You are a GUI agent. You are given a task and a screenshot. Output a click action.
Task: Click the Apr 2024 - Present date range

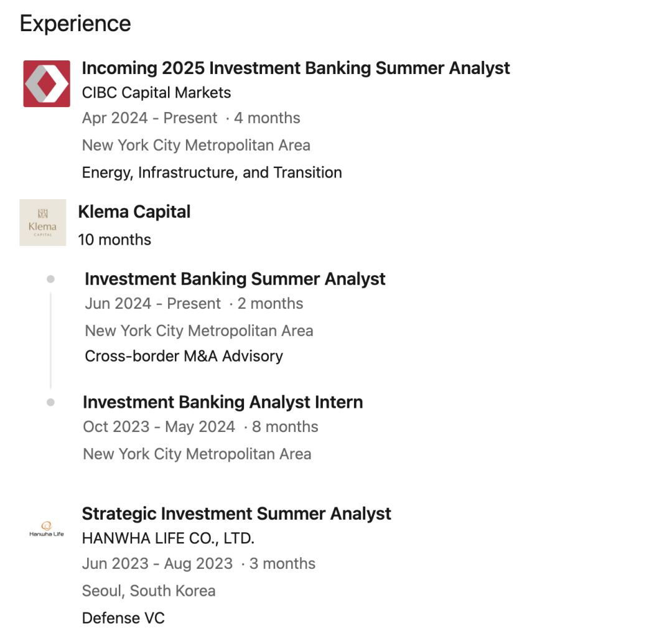click(x=149, y=118)
